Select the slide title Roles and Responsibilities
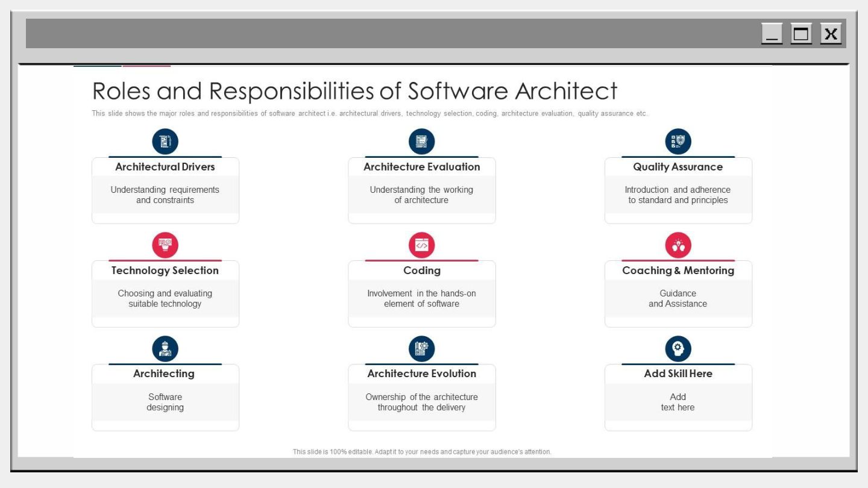The image size is (868, 488). 355,91
